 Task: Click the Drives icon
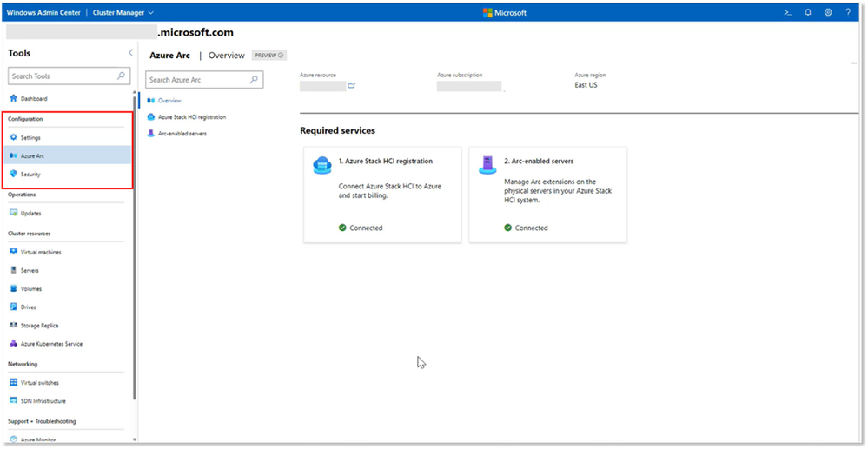14,307
